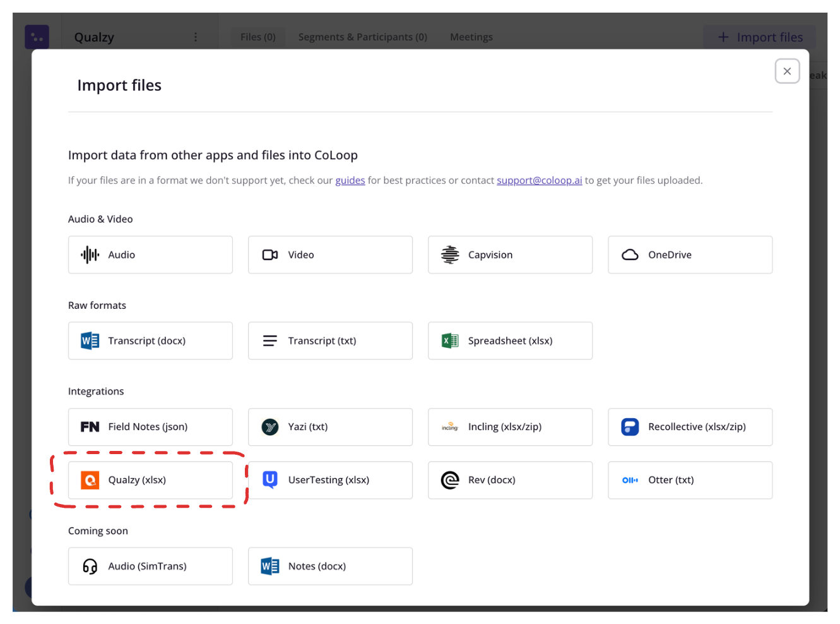Select the Capvision import card
840x624 pixels.
tap(510, 255)
